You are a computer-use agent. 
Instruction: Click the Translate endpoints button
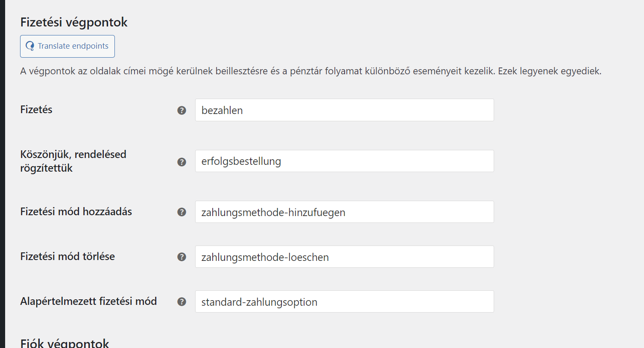click(67, 46)
